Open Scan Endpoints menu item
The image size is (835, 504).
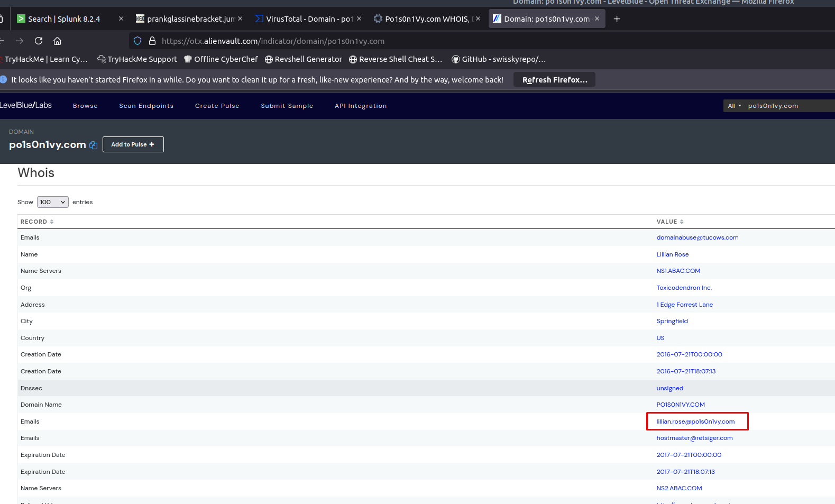(x=146, y=106)
